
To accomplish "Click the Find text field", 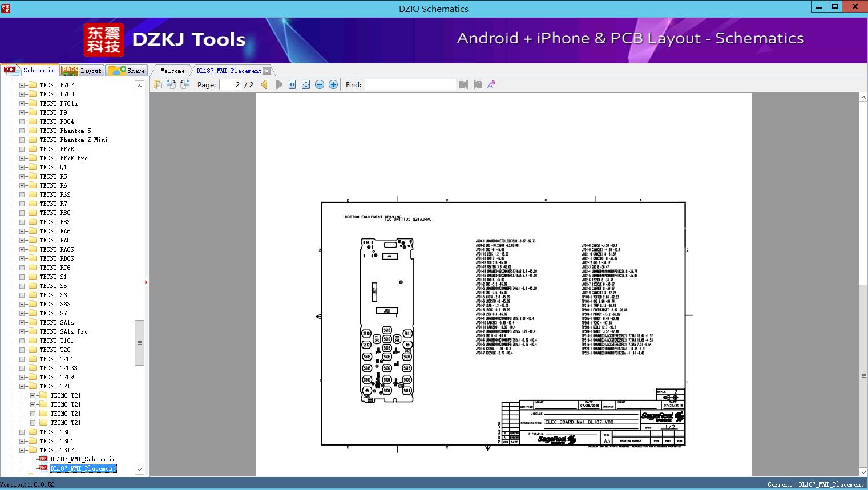I will pyautogui.click(x=410, y=84).
